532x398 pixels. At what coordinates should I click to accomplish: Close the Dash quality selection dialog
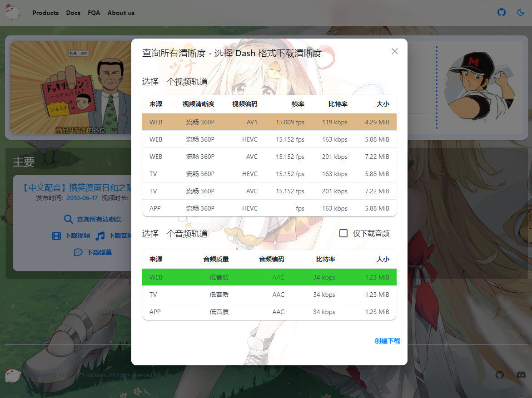click(394, 51)
